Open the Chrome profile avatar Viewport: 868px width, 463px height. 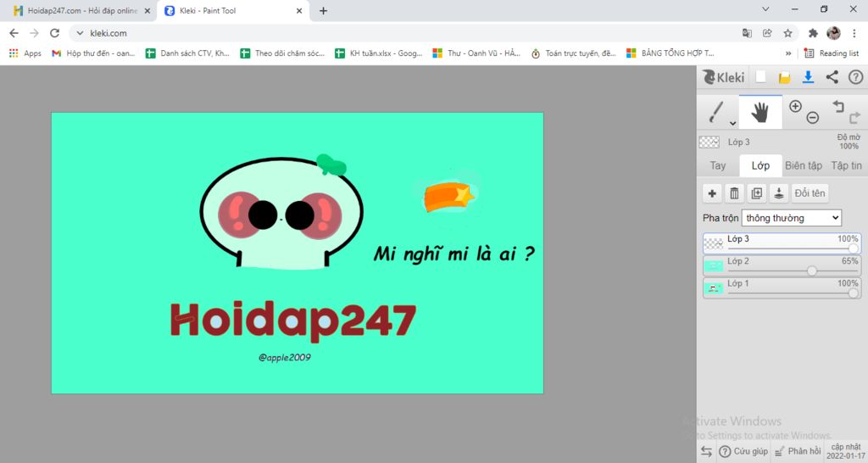click(x=834, y=33)
